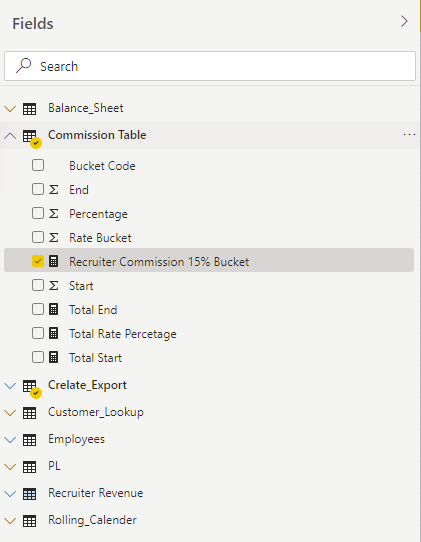This screenshot has width=421, height=542.
Task: Click the magnifier icon in the search box
Action: tap(24, 65)
